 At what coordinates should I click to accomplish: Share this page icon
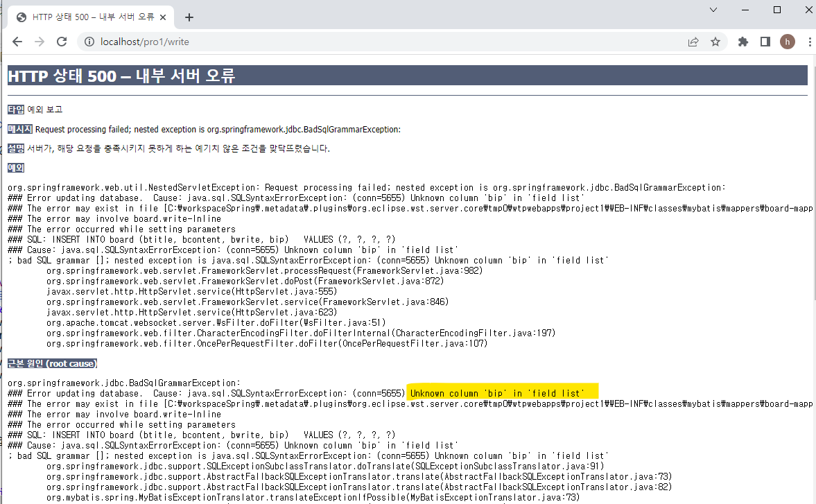[693, 42]
